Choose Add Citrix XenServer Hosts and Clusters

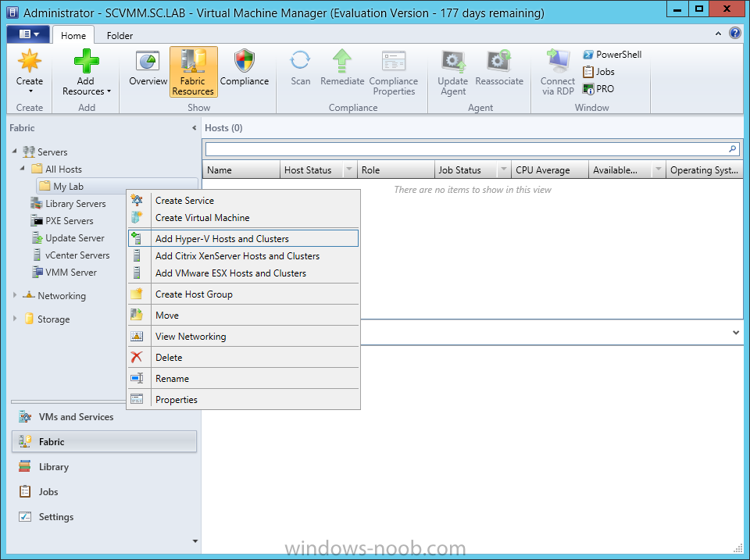pos(243,256)
